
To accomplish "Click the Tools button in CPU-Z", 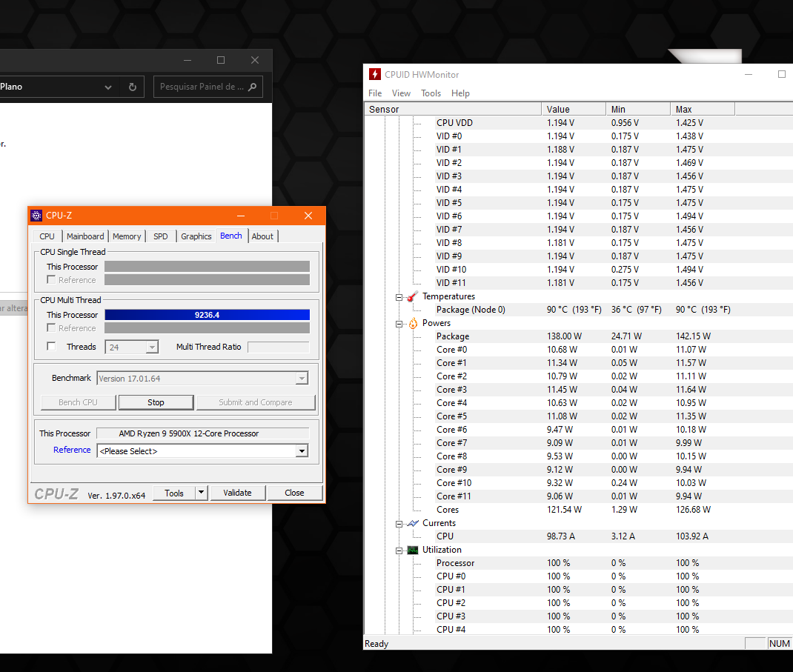I will click(x=174, y=493).
